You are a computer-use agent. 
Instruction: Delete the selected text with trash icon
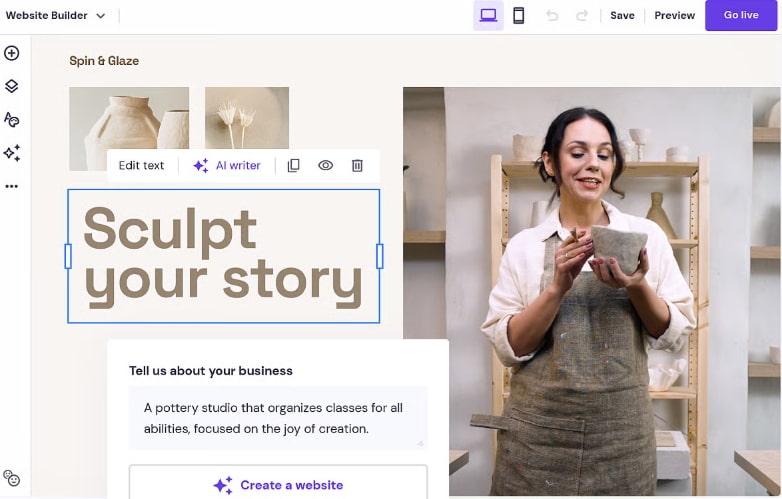coord(357,166)
